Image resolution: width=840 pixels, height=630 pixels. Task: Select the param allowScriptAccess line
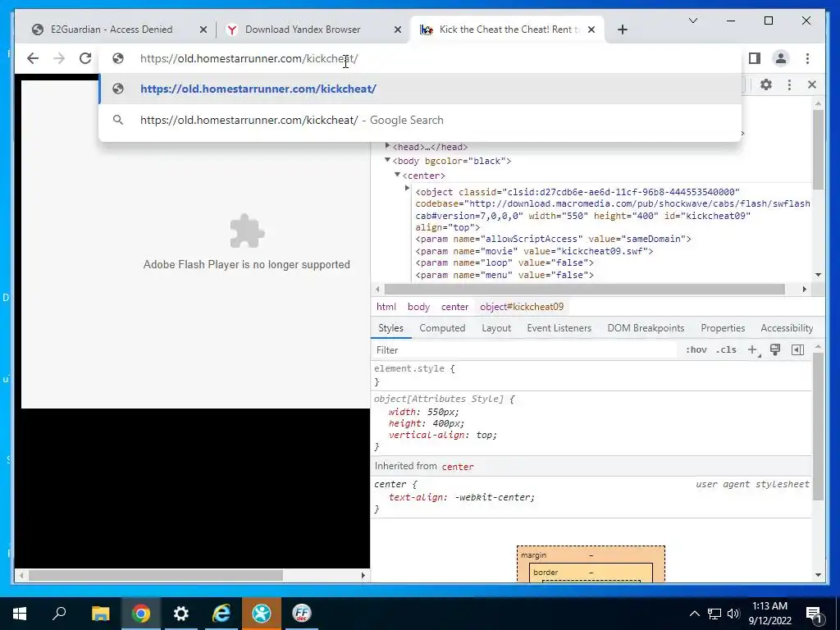(553, 239)
